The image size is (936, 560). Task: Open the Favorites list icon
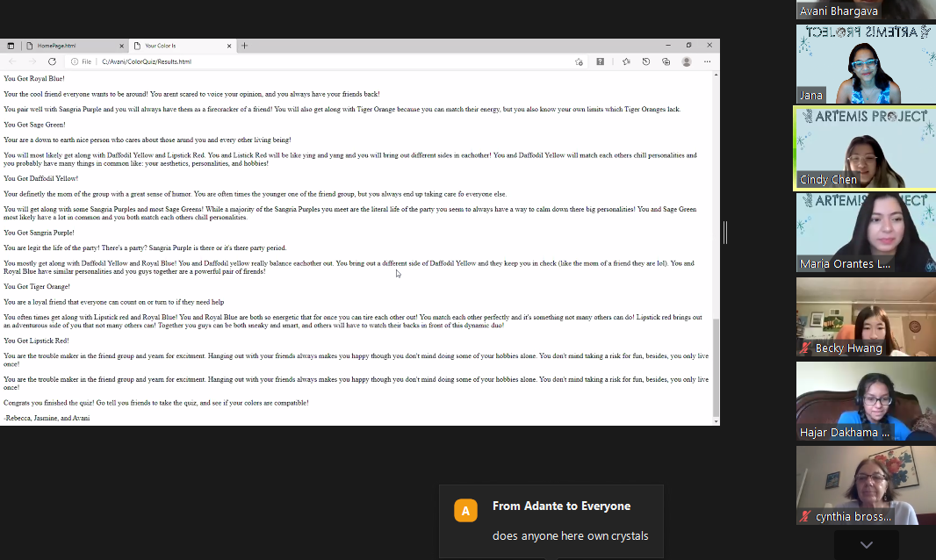coord(626,61)
